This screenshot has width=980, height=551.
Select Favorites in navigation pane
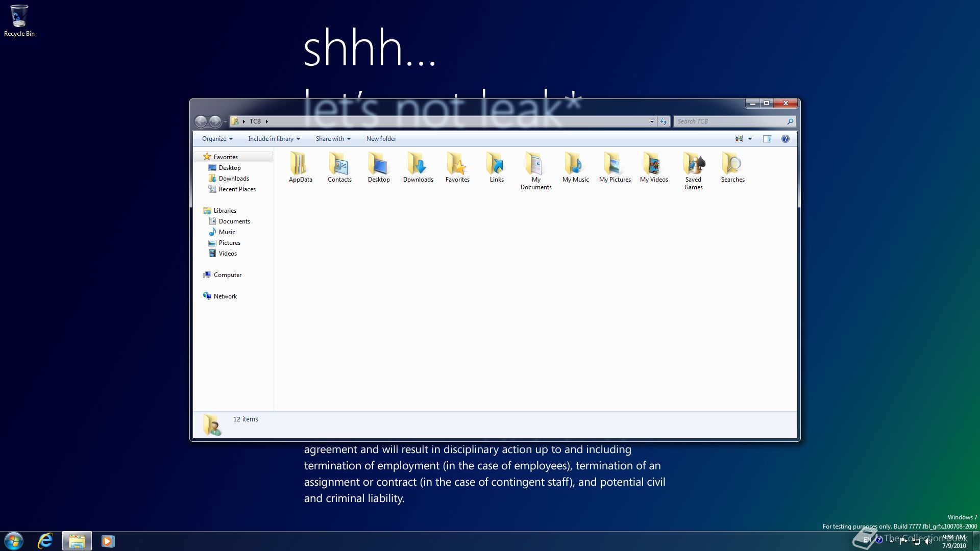pyautogui.click(x=226, y=157)
